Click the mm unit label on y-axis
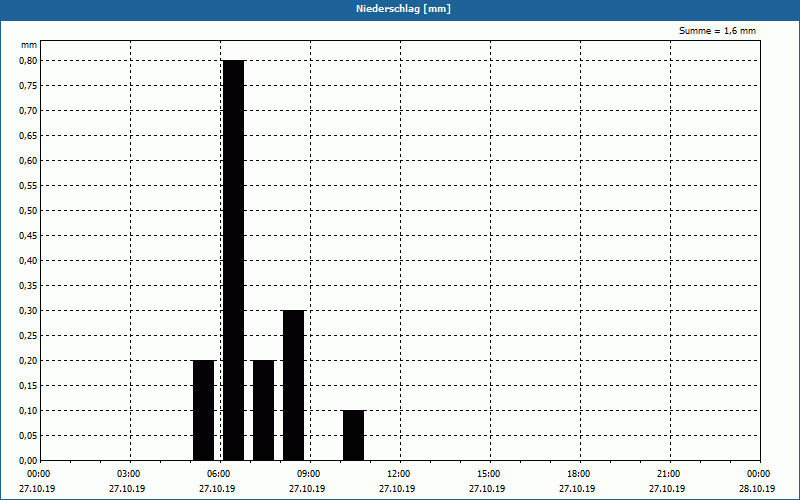800x500 pixels. pyautogui.click(x=29, y=45)
